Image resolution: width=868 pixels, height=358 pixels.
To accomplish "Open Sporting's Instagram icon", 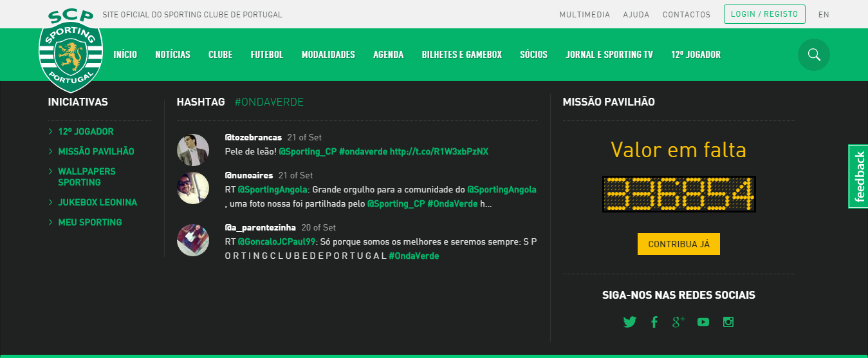I will (728, 322).
